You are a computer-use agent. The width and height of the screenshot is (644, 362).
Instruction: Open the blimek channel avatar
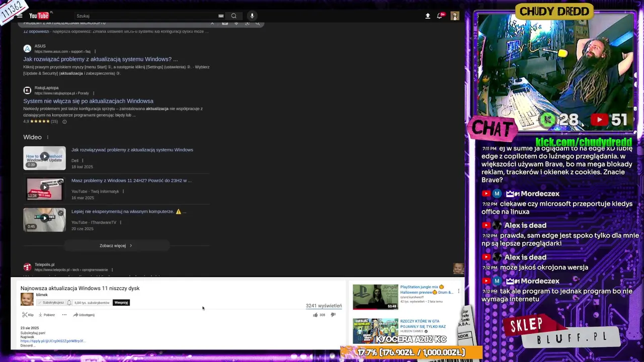[27, 300]
